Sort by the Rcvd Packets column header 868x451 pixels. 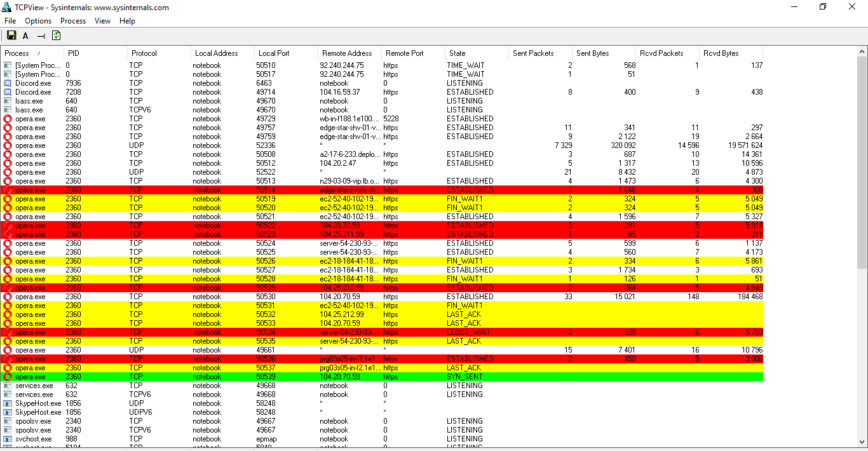667,53
